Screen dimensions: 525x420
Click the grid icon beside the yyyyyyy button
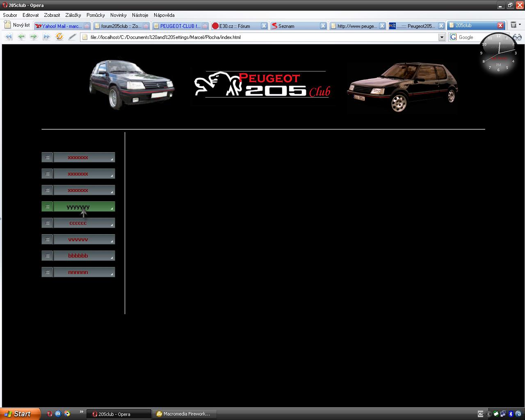(47, 207)
